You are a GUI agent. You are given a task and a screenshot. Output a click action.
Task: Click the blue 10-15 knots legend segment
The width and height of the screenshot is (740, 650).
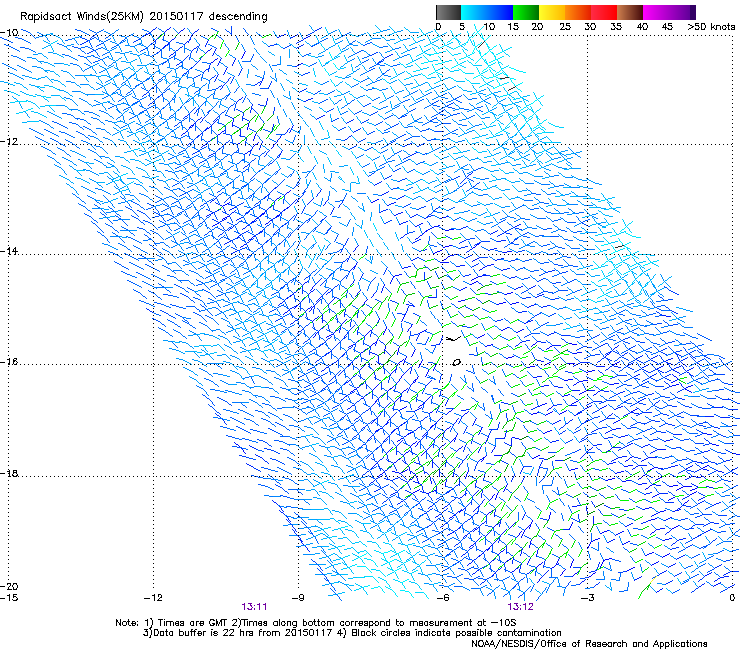[500, 12]
